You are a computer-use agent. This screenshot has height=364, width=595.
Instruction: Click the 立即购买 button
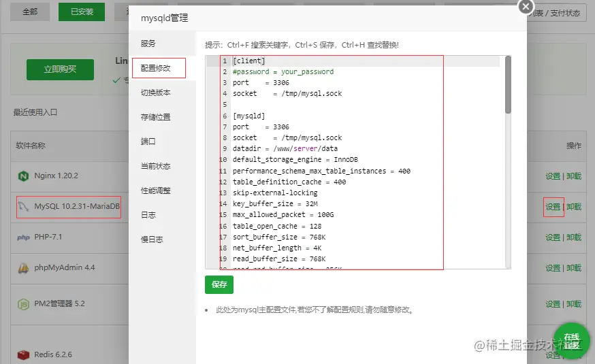(x=60, y=69)
